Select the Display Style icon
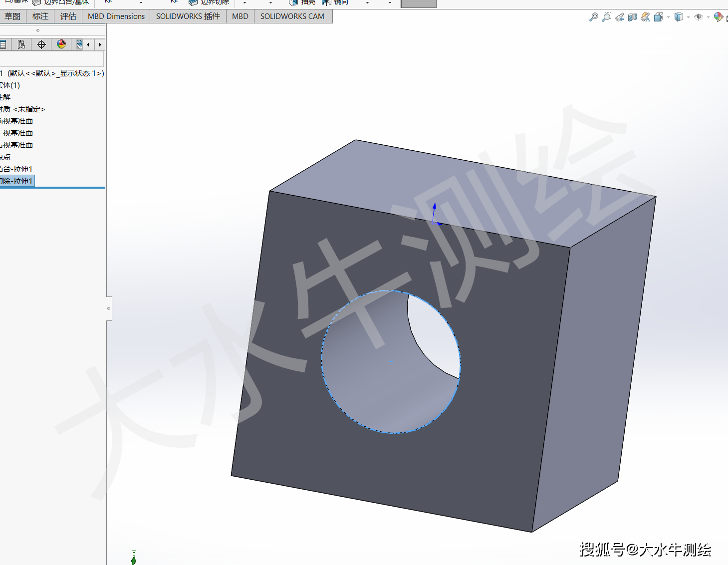 (x=678, y=17)
